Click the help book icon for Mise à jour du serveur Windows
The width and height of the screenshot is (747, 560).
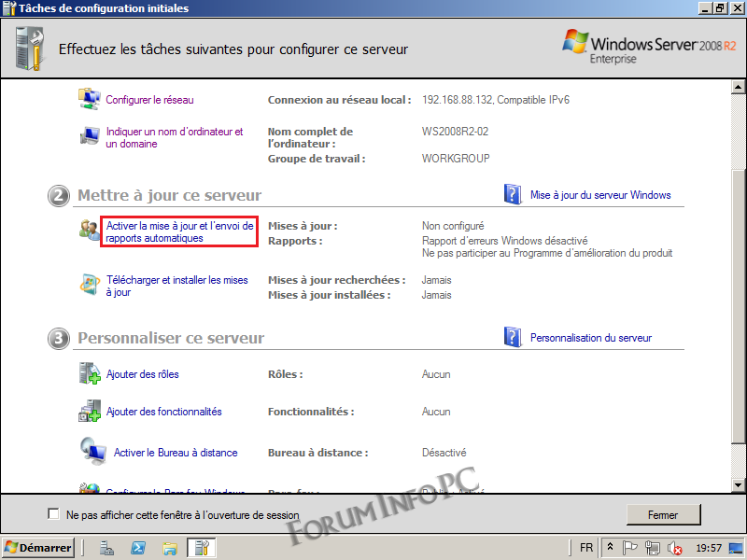coord(513,194)
